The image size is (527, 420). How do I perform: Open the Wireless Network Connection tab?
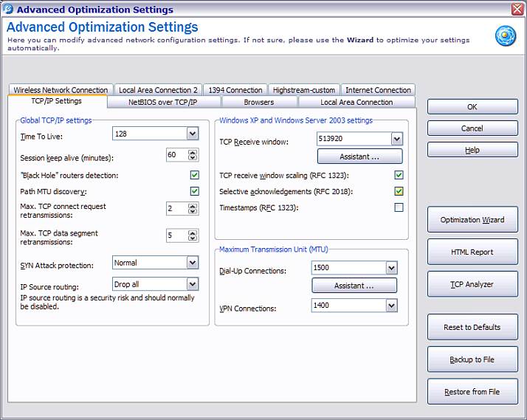(61, 90)
